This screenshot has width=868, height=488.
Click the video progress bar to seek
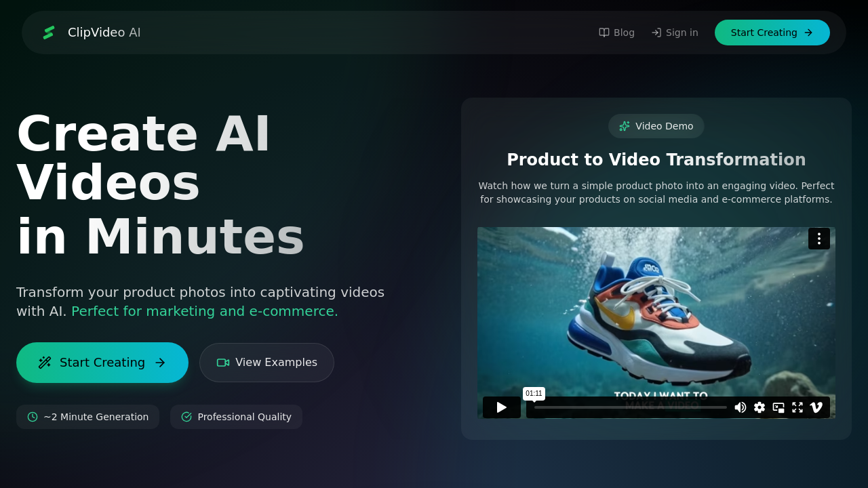point(629,407)
